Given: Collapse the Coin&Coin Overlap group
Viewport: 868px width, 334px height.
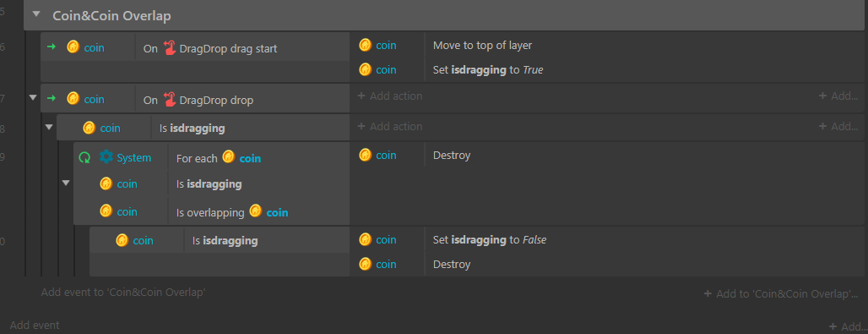Looking at the screenshot, I should pyautogui.click(x=36, y=15).
